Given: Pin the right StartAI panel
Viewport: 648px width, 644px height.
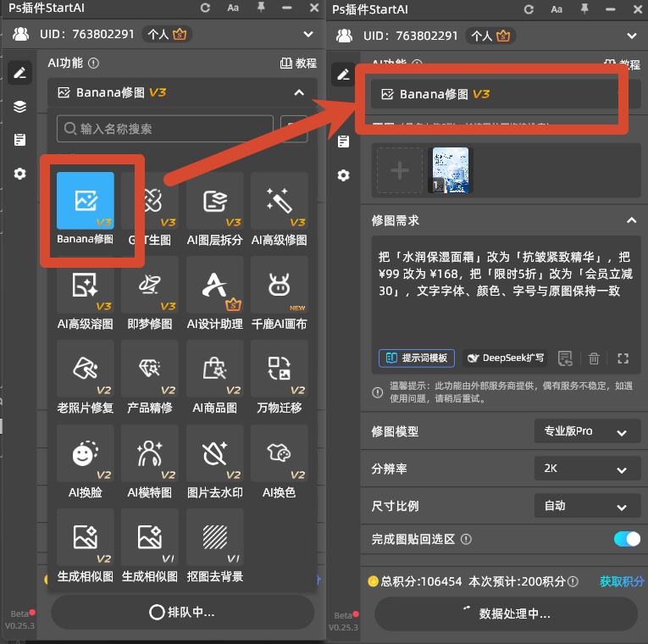Looking at the screenshot, I should 584,8.
